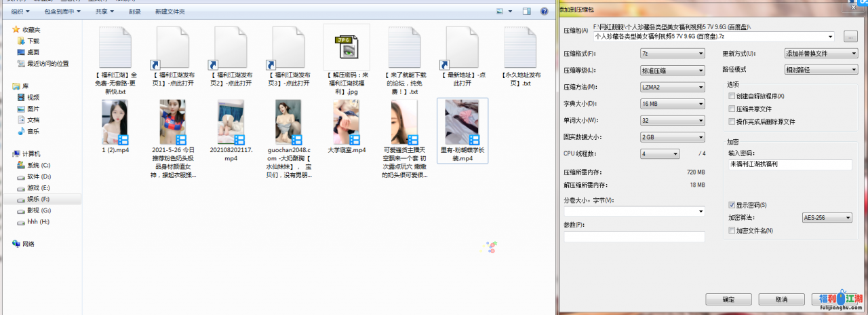Click the 网络 icon in the navigation pane

tap(28, 244)
